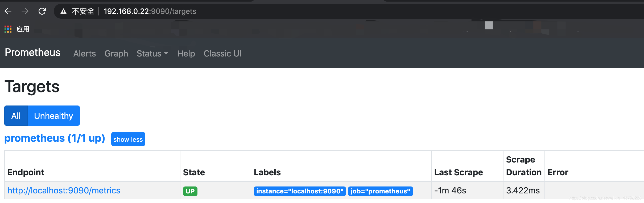Switch to Classic UI

point(222,54)
